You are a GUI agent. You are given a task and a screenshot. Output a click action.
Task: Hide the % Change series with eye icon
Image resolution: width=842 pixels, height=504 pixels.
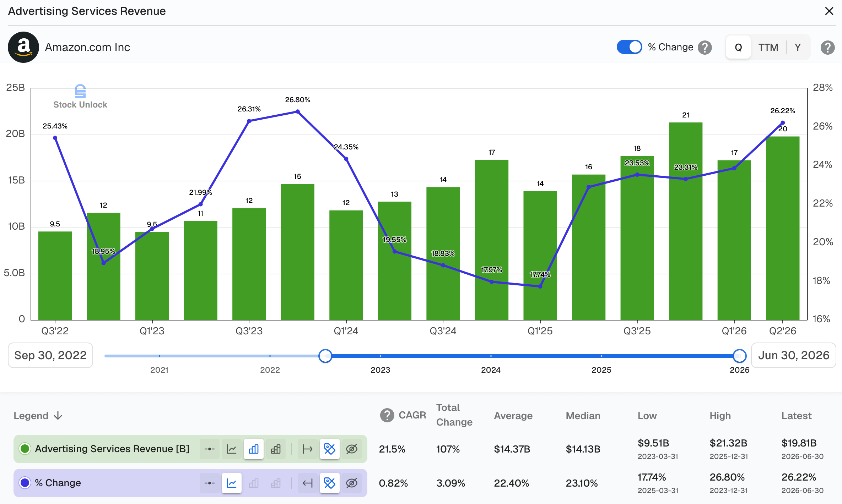tap(352, 483)
